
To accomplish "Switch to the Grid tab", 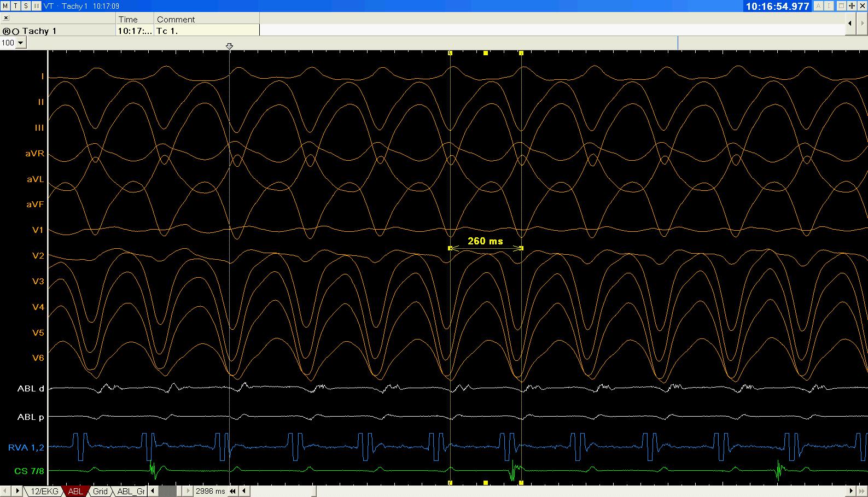I will [x=100, y=491].
